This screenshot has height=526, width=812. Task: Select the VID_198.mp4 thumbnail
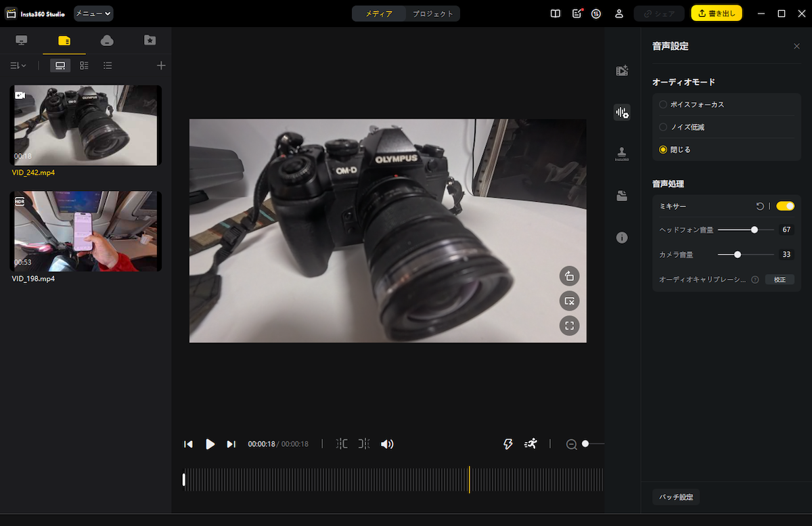tap(85, 232)
